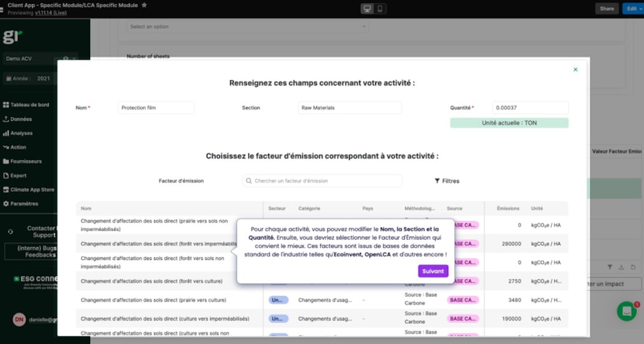The image size is (644, 344).
Task: Click the Secteur column header
Action: (277, 208)
